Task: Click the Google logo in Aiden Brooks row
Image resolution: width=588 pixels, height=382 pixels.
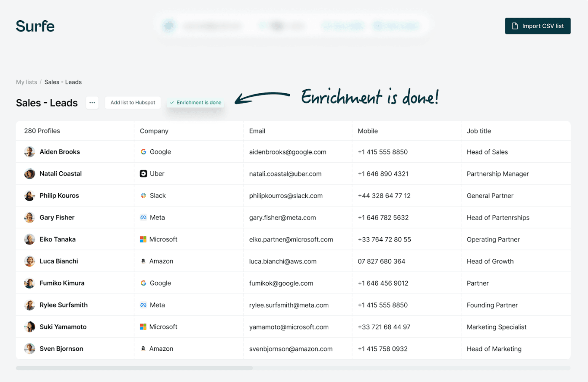Action: coord(143,152)
